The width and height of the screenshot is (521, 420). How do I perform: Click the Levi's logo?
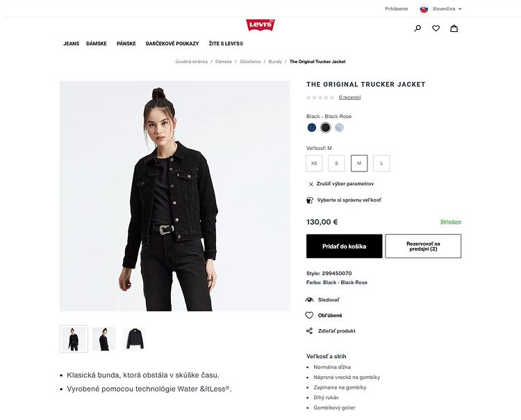[260, 25]
